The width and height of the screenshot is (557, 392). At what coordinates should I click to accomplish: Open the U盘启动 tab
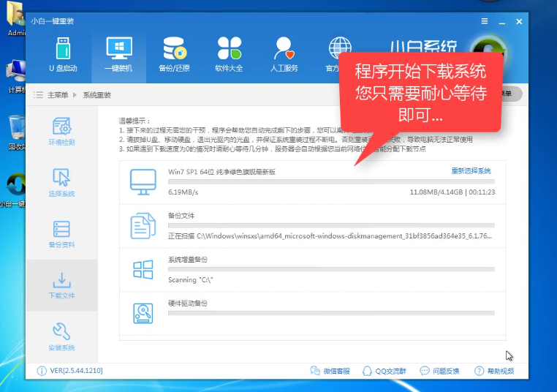pyautogui.click(x=63, y=55)
